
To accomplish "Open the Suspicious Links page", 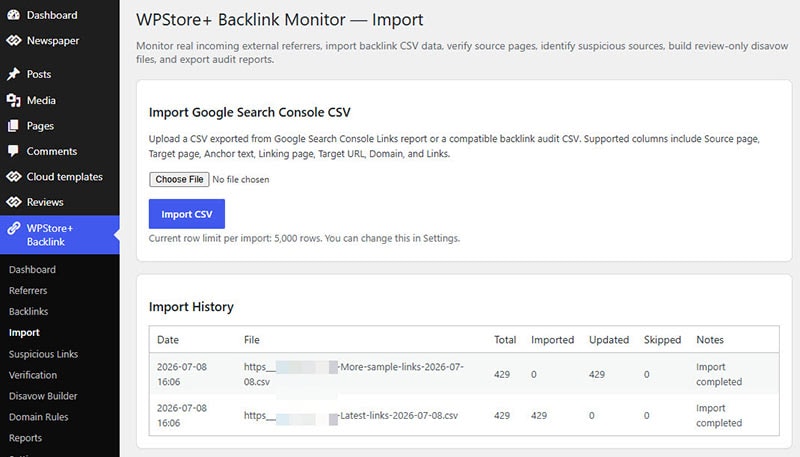I will click(x=43, y=354).
